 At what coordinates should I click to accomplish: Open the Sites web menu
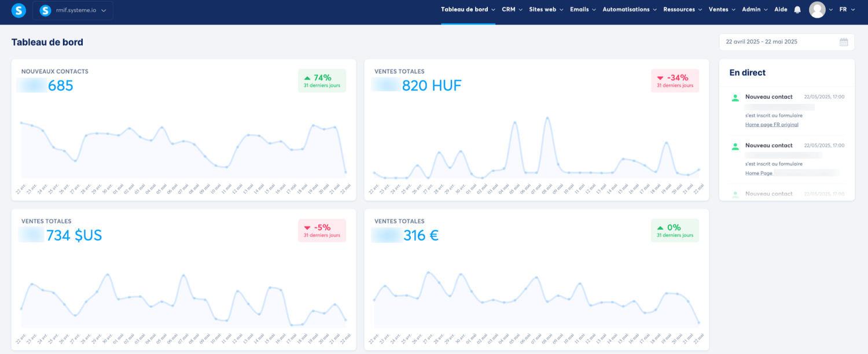coord(546,10)
